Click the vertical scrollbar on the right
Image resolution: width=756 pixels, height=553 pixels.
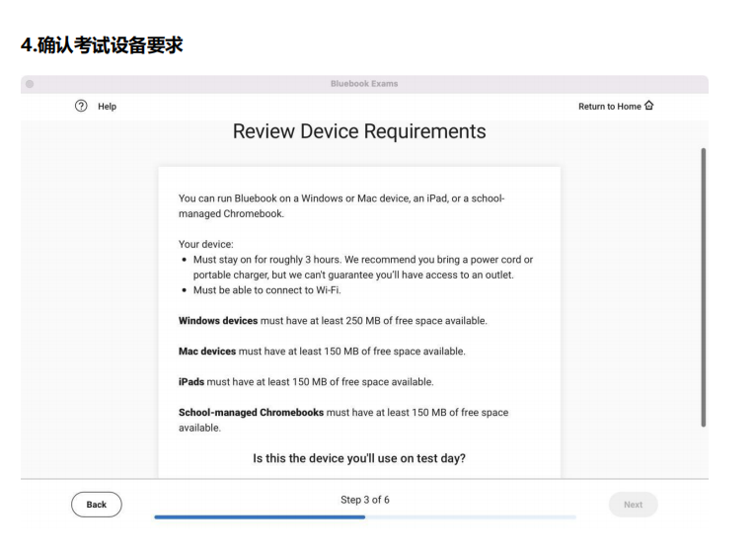[x=703, y=286]
